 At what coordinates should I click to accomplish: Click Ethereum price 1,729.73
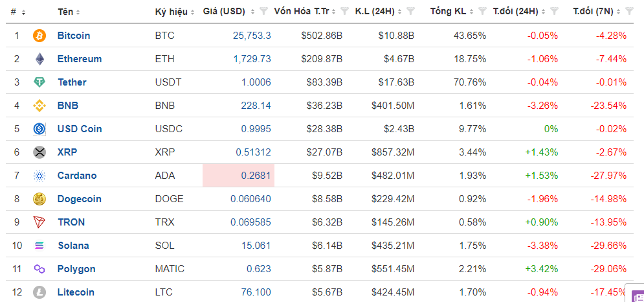click(252, 59)
